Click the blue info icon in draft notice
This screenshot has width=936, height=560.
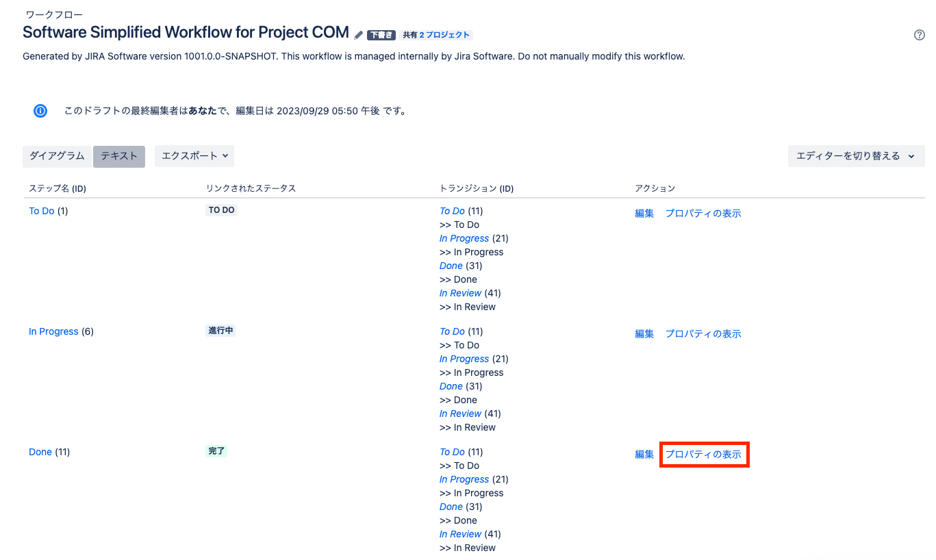point(40,111)
